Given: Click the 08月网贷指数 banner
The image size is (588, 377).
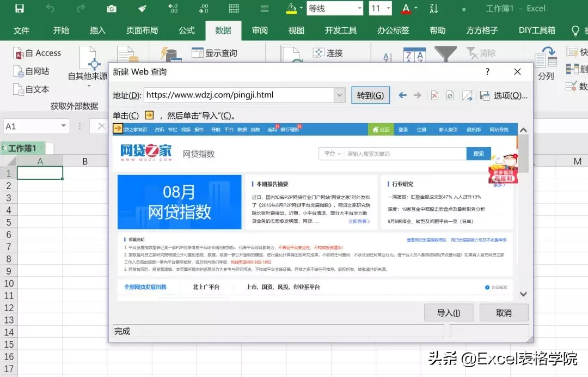Looking at the screenshot, I should point(179,202).
